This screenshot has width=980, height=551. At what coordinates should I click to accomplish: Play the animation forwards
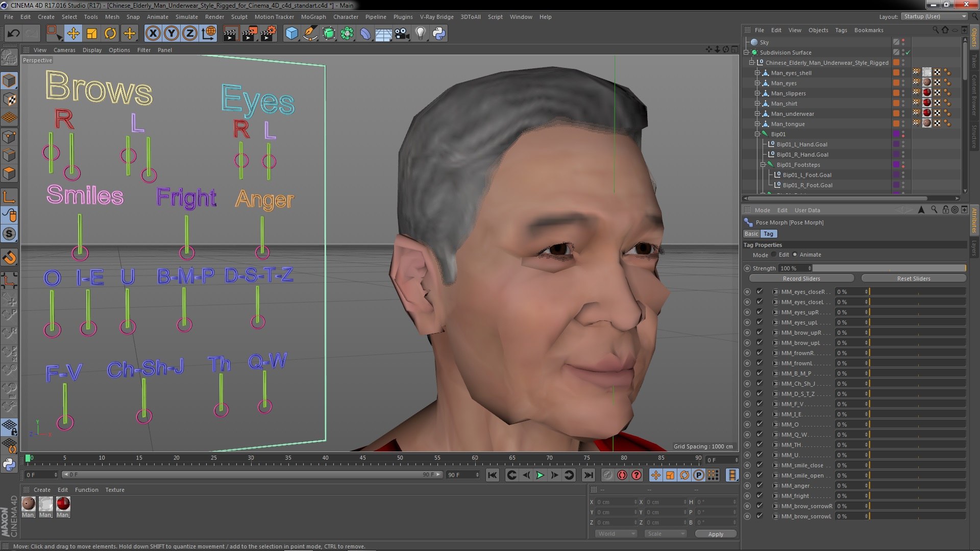click(x=540, y=475)
